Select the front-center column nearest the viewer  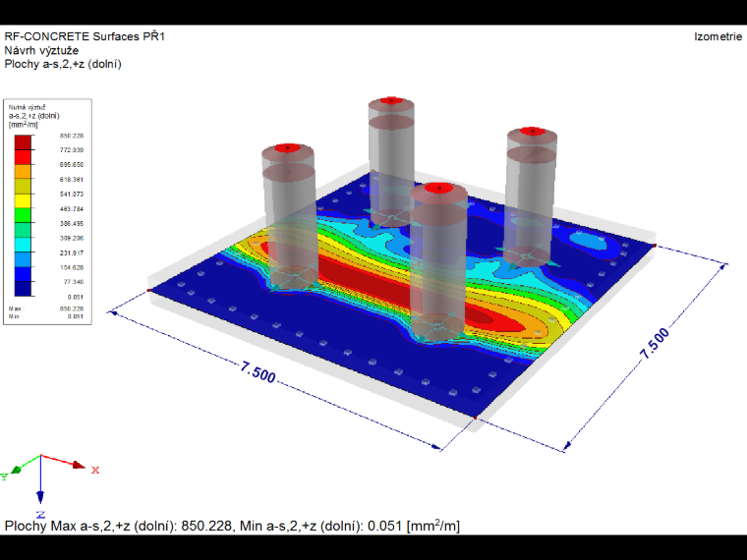pyautogui.click(x=438, y=262)
